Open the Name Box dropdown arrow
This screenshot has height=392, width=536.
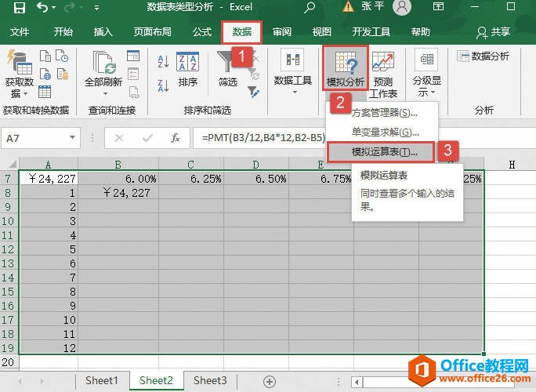click(72, 137)
